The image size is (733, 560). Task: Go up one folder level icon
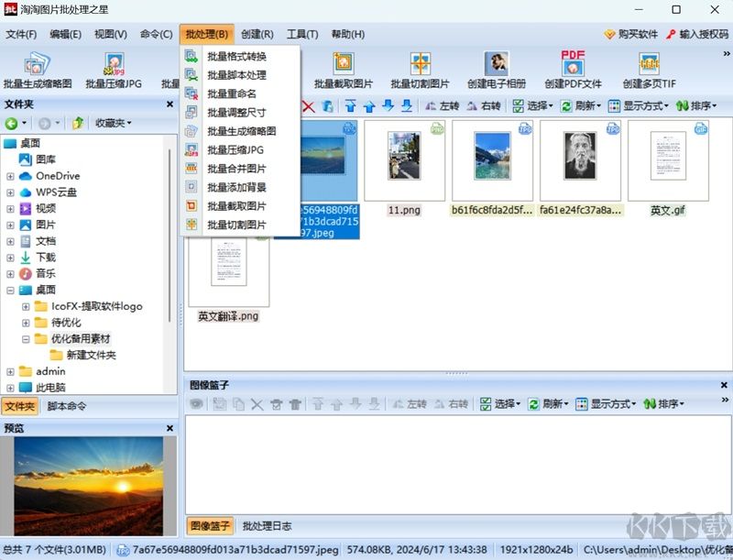[79, 123]
